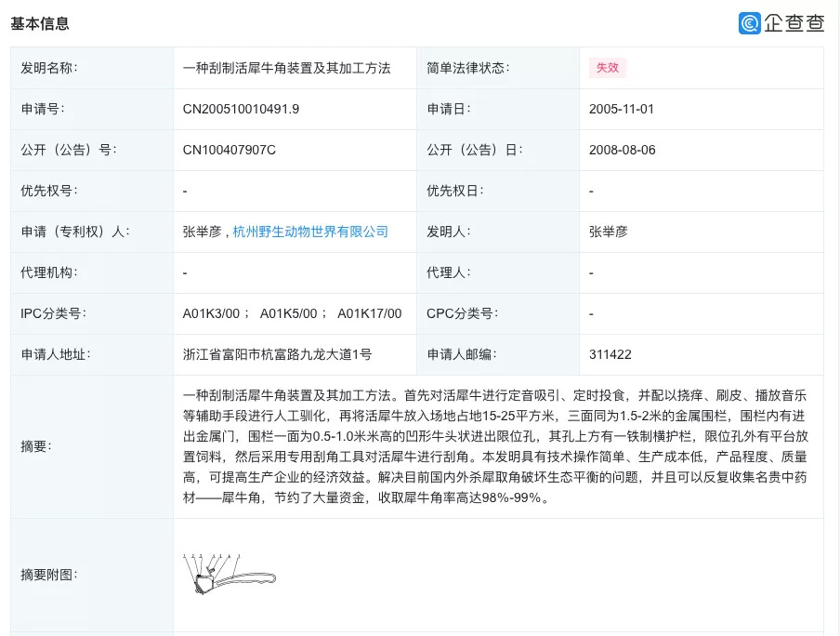Click the 基本信息 section heading
840x636 pixels.
click(x=40, y=23)
